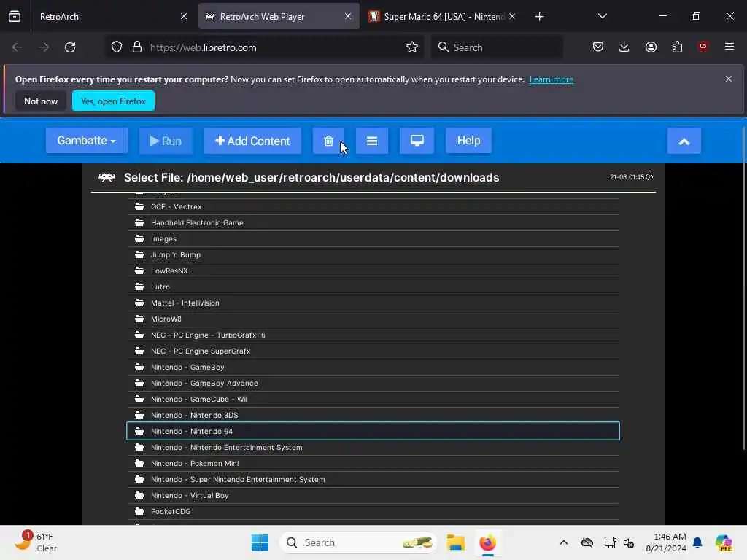Screen dimensions: 747x560
Task: Click the Add Content button
Action: [x=252, y=141]
